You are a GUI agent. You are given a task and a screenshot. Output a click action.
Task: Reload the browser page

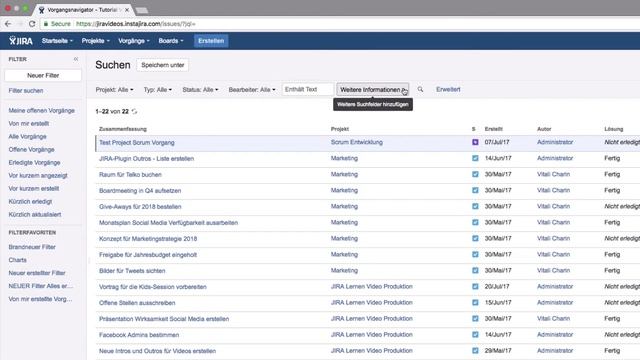point(32,24)
